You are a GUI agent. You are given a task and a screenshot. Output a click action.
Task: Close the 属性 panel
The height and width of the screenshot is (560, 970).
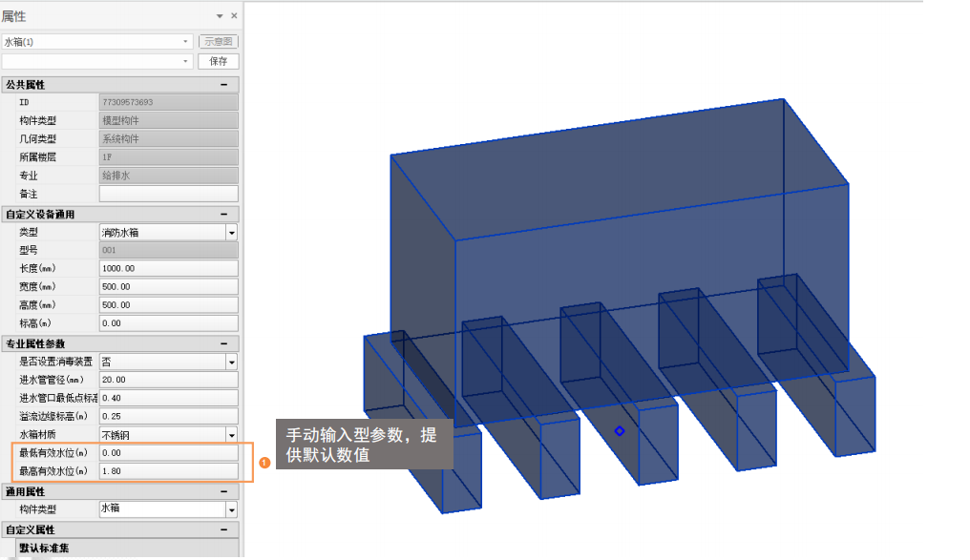pyautogui.click(x=232, y=16)
